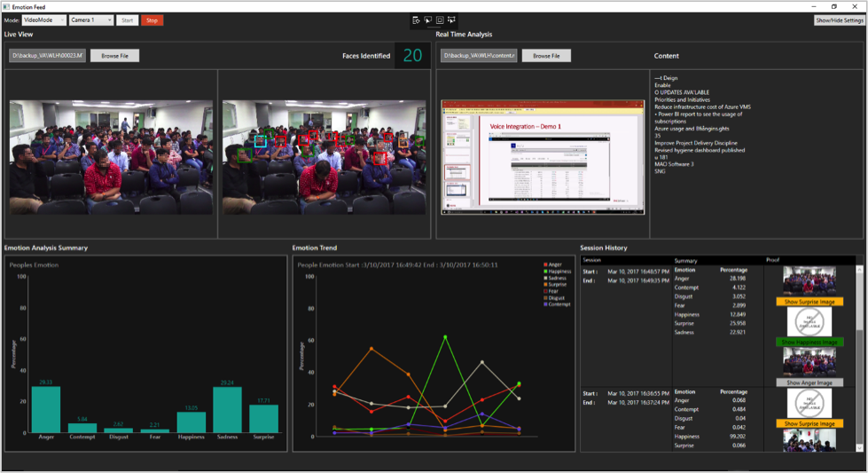Click Session History scrollbar down arrow
The image size is (868, 473).
[858, 447]
